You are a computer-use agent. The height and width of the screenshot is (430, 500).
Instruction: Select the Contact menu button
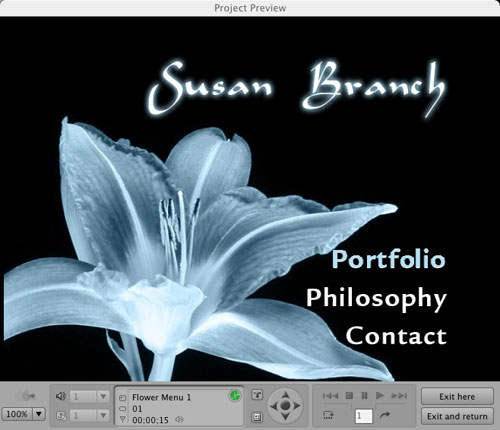click(x=396, y=335)
